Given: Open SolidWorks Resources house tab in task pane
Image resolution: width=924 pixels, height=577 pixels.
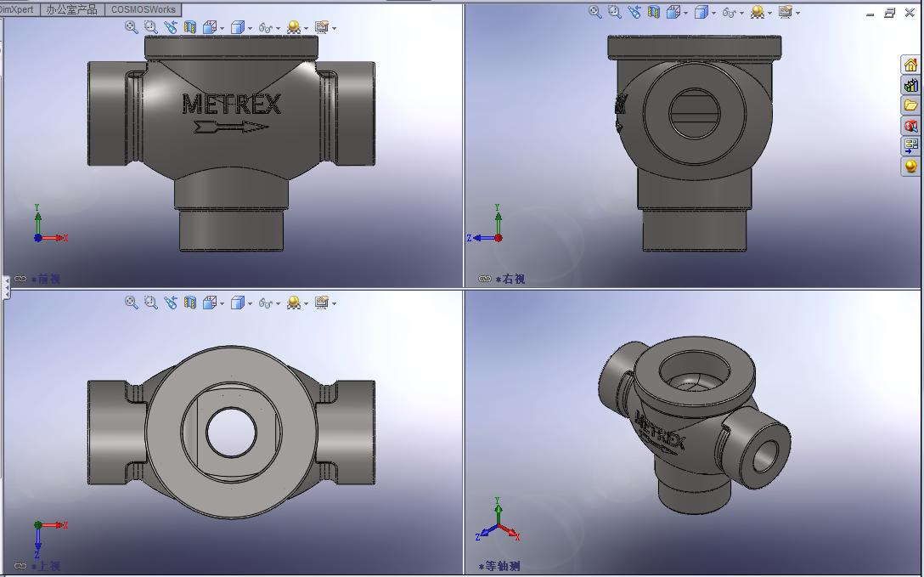Looking at the screenshot, I should click(x=910, y=65).
